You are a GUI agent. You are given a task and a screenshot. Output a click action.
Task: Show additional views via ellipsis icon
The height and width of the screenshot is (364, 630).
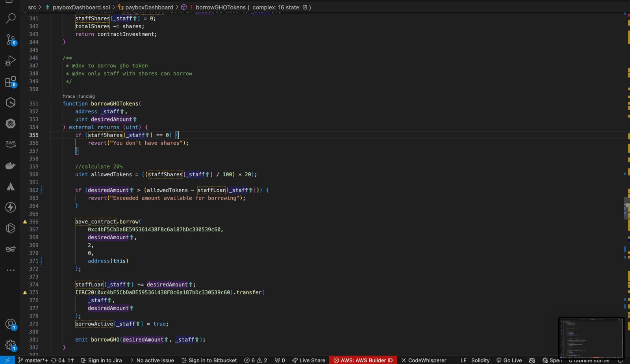pos(11,270)
